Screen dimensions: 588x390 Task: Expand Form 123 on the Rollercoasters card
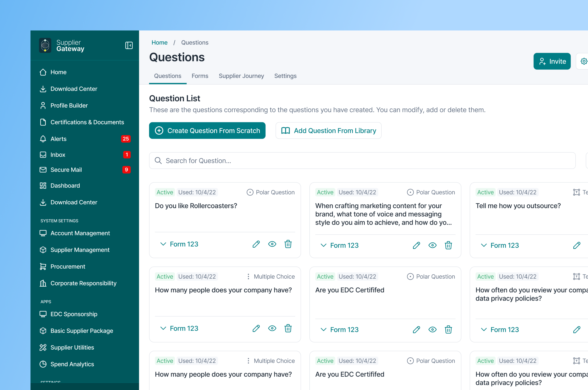point(179,244)
